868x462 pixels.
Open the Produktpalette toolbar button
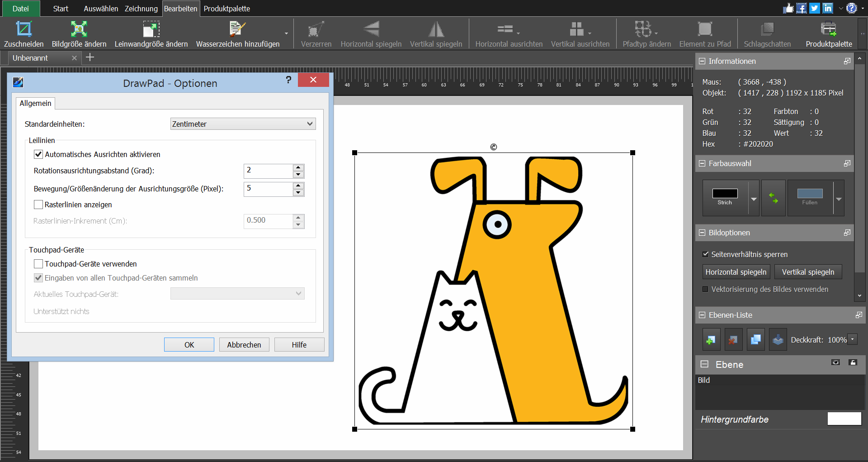click(x=828, y=30)
